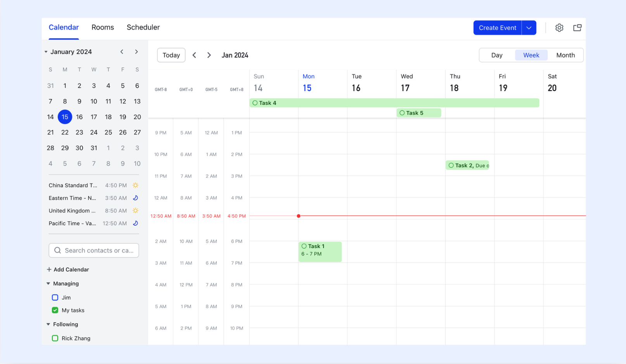This screenshot has width=626, height=364.
Task: Click GMT-8 timezone column label
Action: (x=161, y=90)
